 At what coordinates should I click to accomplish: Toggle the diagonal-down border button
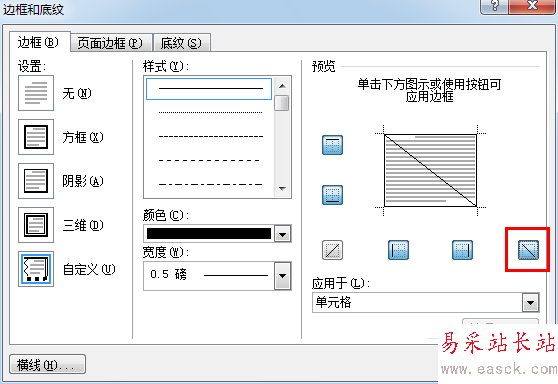point(528,250)
